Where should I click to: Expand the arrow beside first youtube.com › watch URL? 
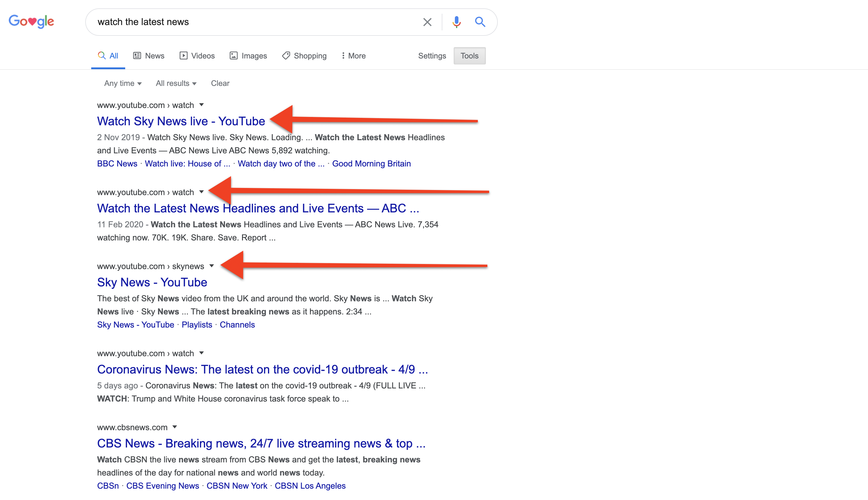point(201,105)
